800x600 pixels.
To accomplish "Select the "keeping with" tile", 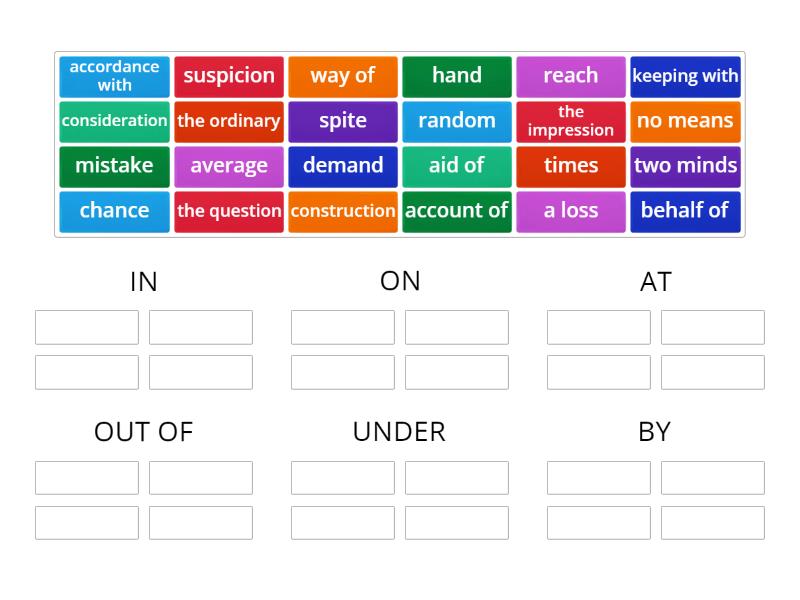I will [685, 76].
